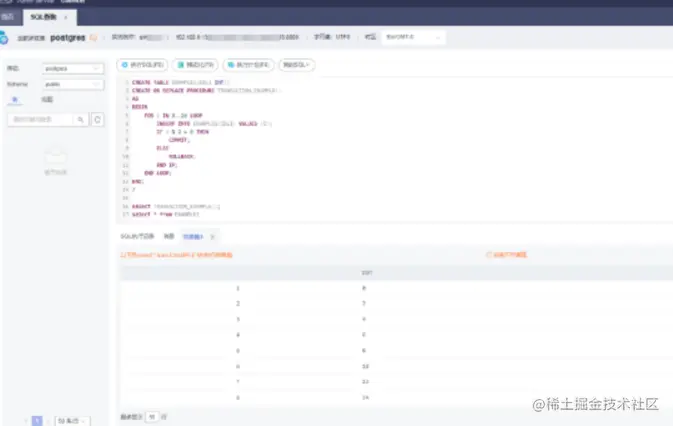This screenshot has width=673, height=426.
Task: Open the time zone dropdown in header
Action: [413, 37]
